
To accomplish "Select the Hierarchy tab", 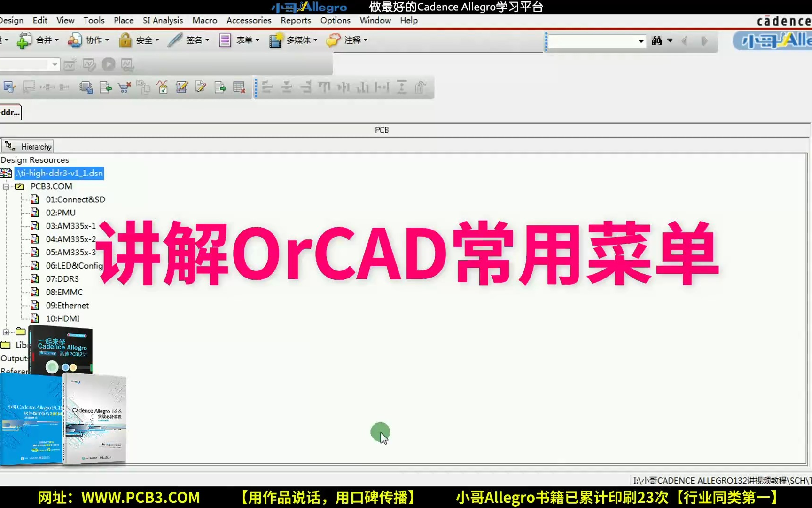I will click(x=28, y=146).
